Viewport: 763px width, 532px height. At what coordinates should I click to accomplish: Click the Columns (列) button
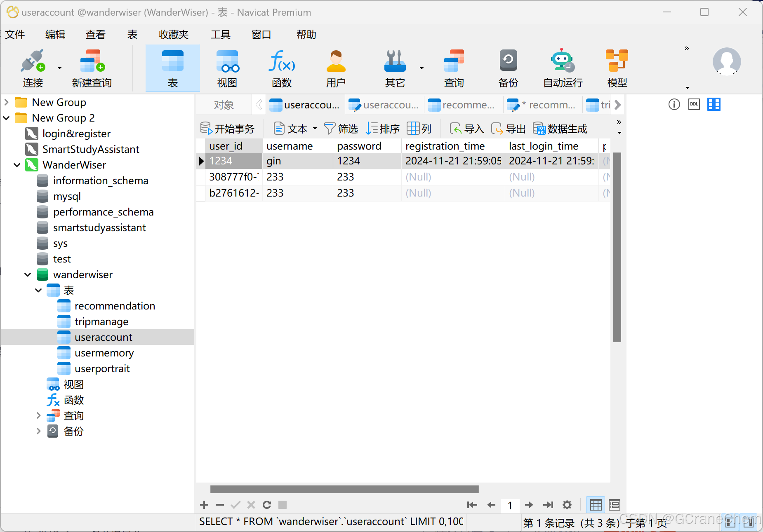pyautogui.click(x=419, y=129)
